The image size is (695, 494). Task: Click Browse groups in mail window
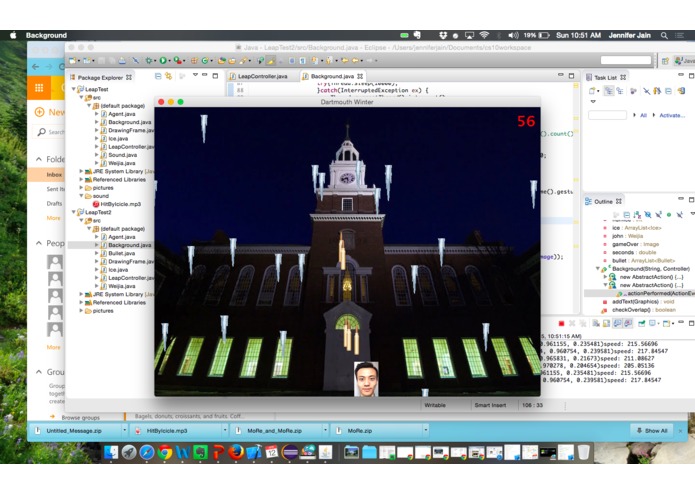(x=81, y=417)
